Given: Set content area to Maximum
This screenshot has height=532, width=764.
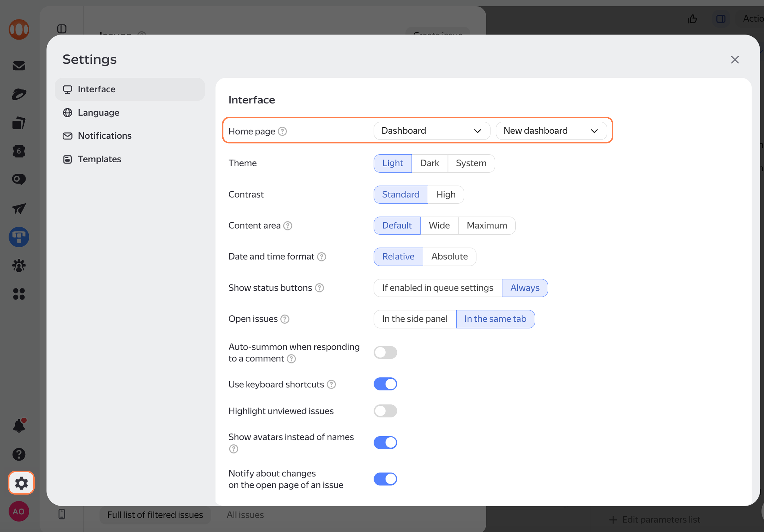Looking at the screenshot, I should pos(487,226).
